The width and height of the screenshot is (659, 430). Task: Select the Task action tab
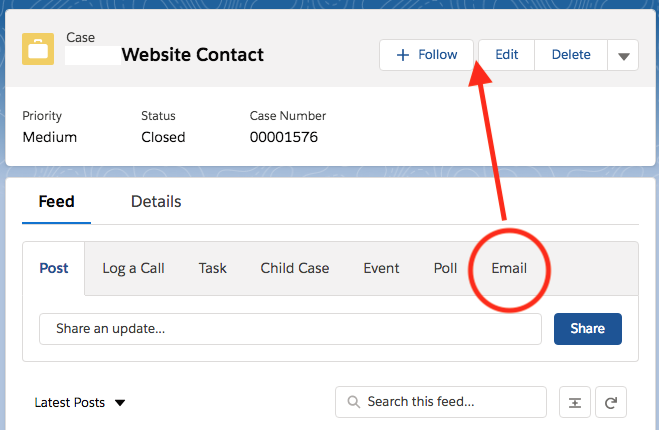212,268
